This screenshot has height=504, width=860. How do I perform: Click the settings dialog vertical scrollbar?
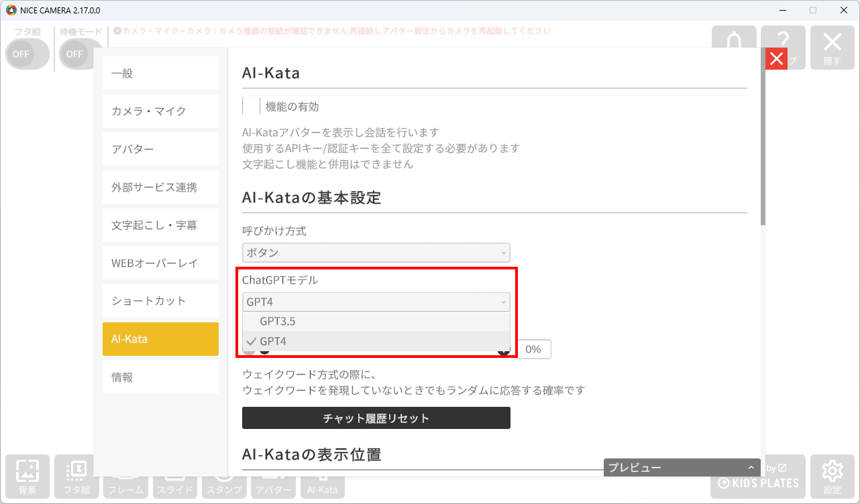point(763,137)
